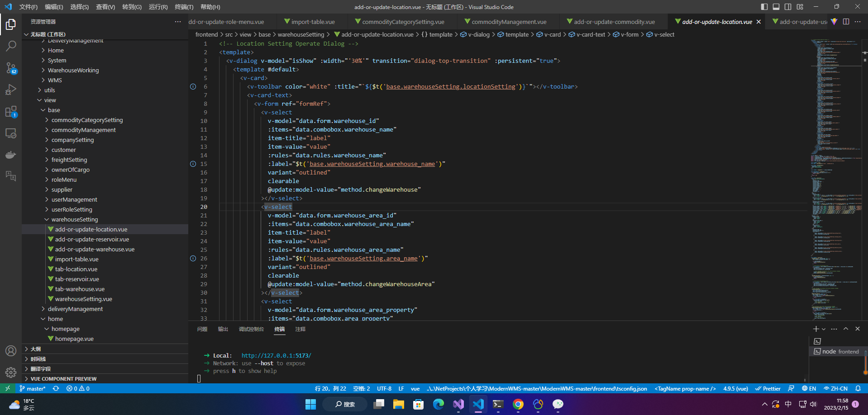Click the vue language mode button

[x=415, y=388]
